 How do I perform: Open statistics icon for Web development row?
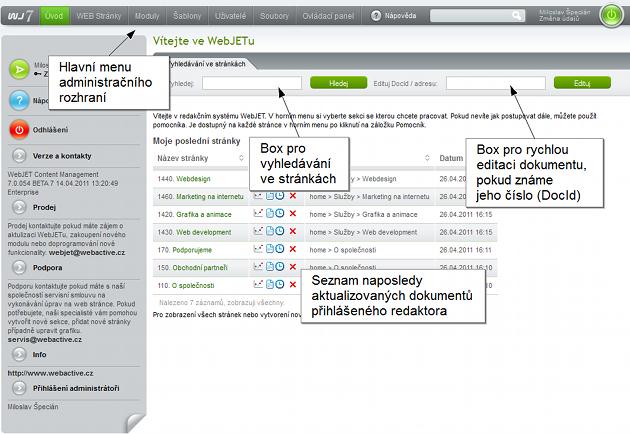point(258,231)
